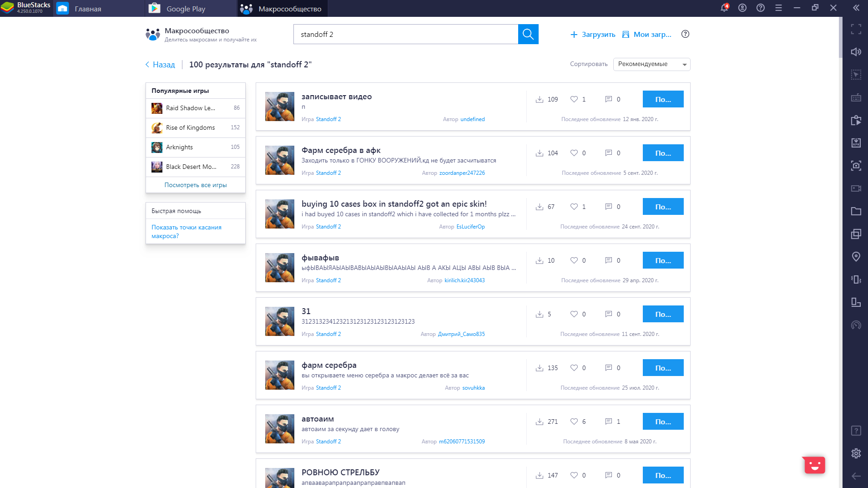The height and width of the screenshot is (488, 868).
Task: Open the 'автоаим' macro thumbnail
Action: point(280,429)
